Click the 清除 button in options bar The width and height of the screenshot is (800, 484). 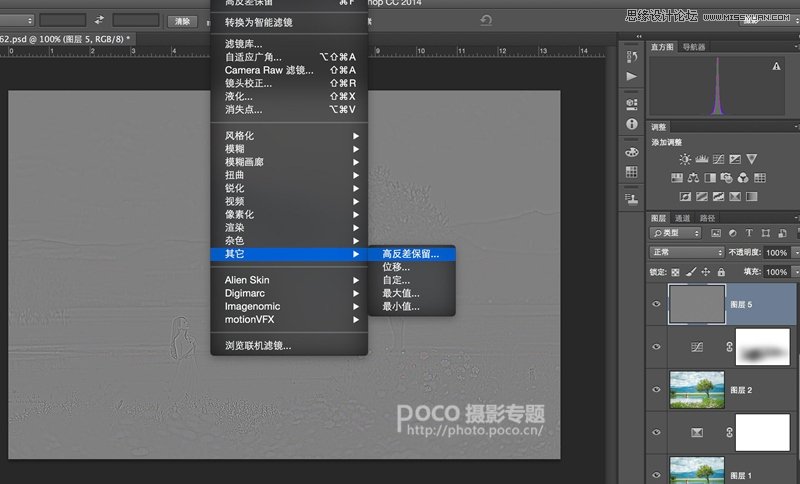coord(182,21)
